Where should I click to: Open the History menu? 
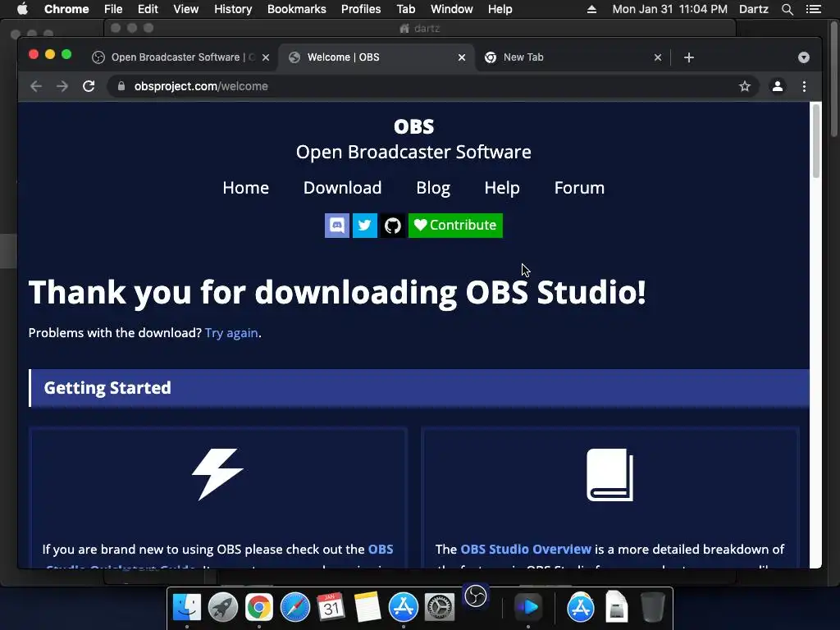(233, 9)
